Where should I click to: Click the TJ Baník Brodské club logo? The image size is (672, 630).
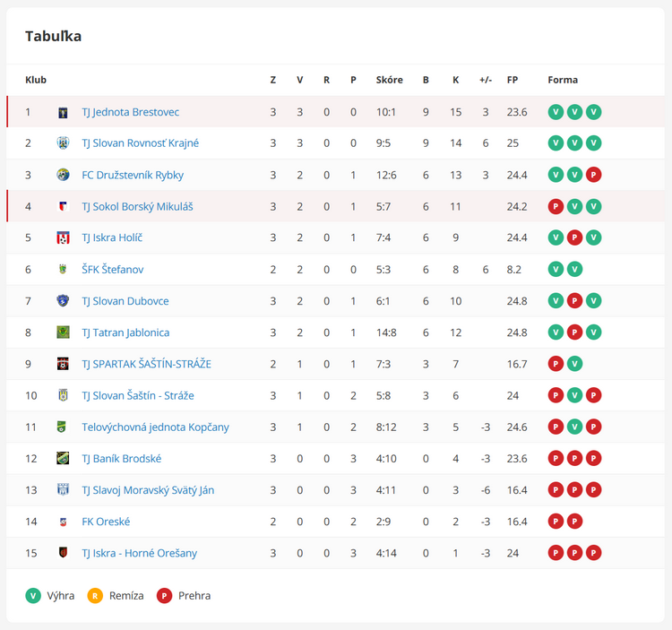(x=63, y=458)
